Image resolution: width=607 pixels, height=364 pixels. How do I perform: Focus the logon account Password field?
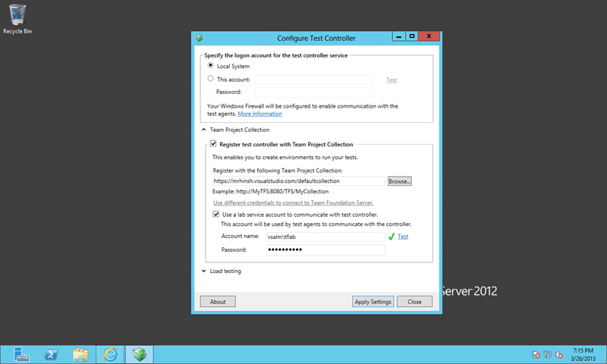[x=314, y=92]
